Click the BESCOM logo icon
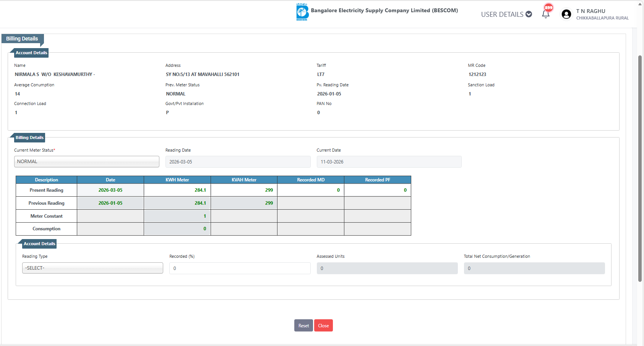This screenshot has width=644, height=346. pyautogui.click(x=302, y=12)
